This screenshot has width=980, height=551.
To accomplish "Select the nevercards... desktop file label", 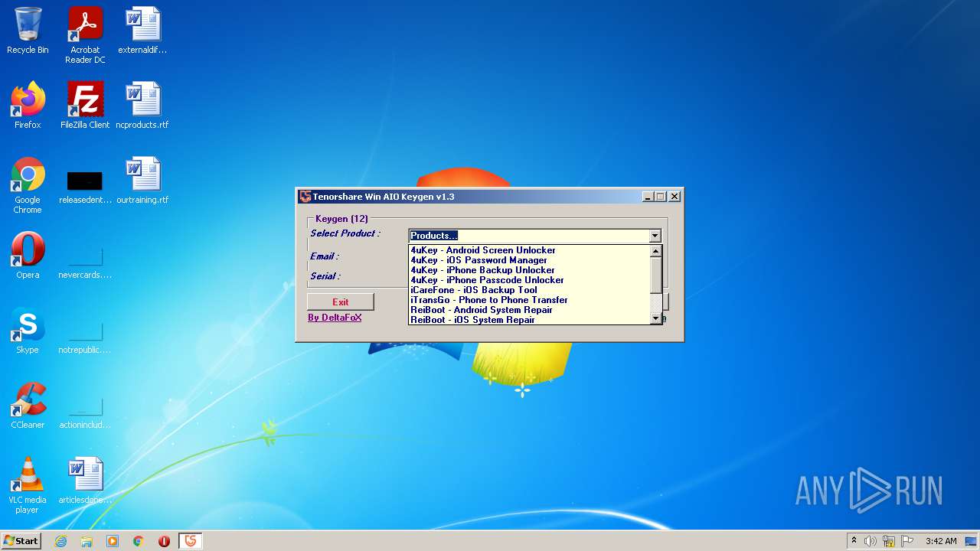I will (85, 275).
